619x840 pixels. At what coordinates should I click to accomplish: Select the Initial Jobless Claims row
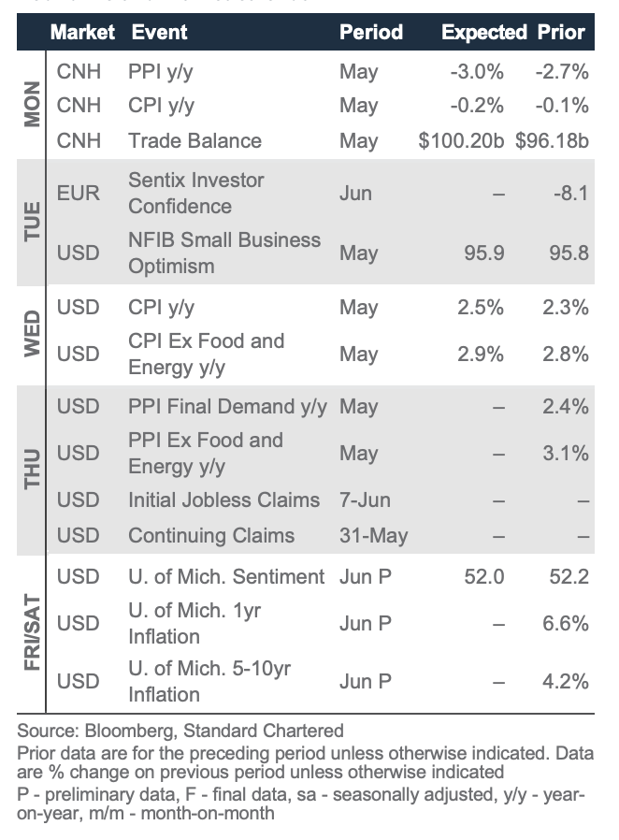point(320,500)
